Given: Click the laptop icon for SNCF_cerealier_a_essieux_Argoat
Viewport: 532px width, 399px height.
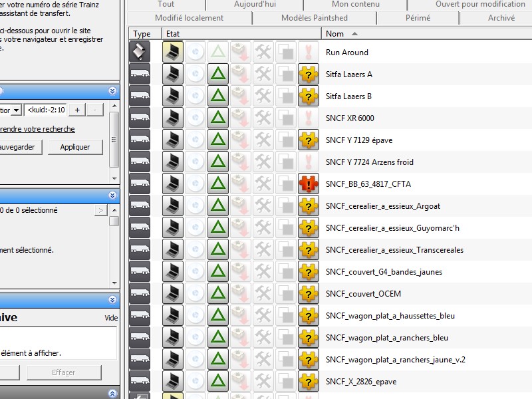Looking at the screenshot, I should (173, 205).
